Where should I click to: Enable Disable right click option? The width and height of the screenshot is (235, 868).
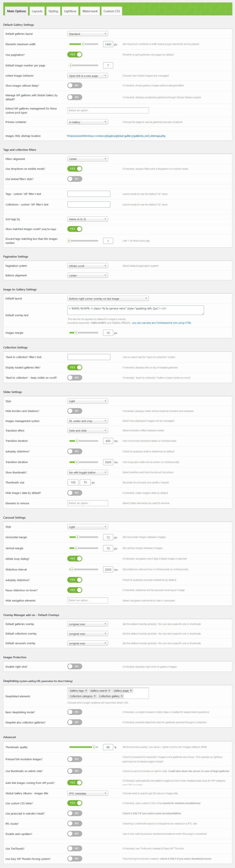tap(75, 666)
